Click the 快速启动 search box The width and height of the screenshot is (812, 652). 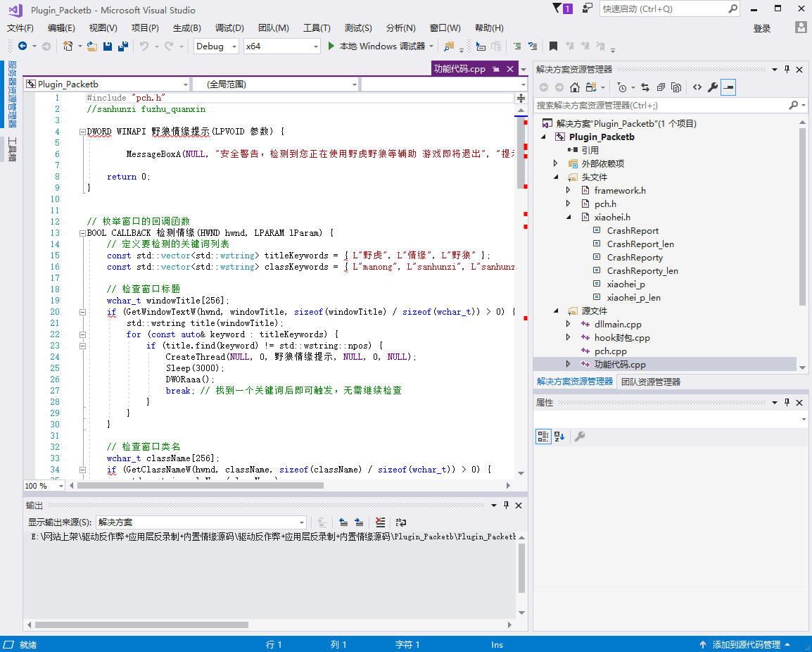tap(661, 9)
